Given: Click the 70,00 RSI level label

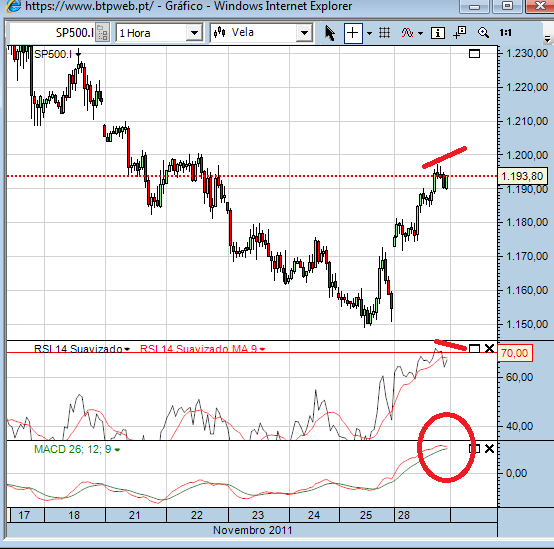Looking at the screenshot, I should pos(515,353).
